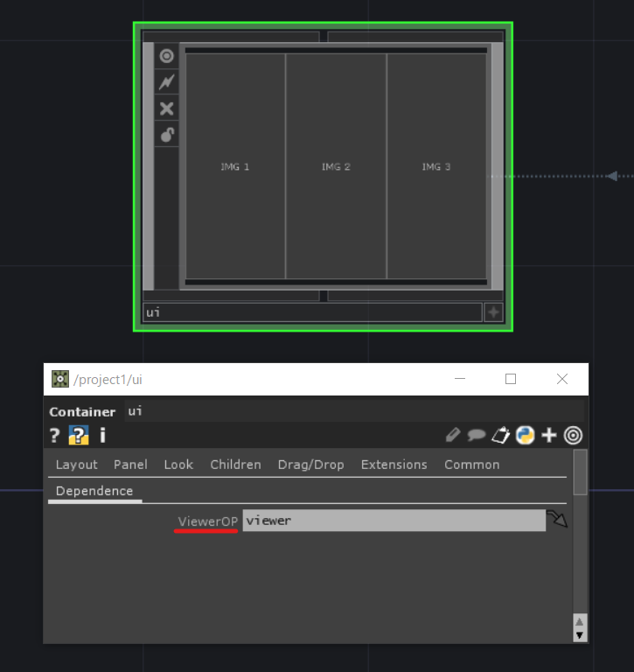Open the Look tab
Screen dimensions: 634x672
click(x=178, y=465)
